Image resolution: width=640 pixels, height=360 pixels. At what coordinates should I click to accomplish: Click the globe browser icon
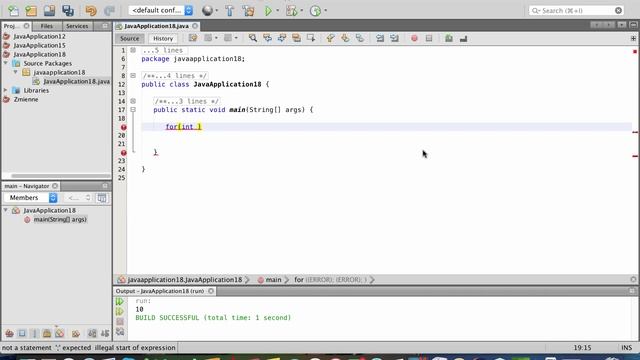coord(207,11)
